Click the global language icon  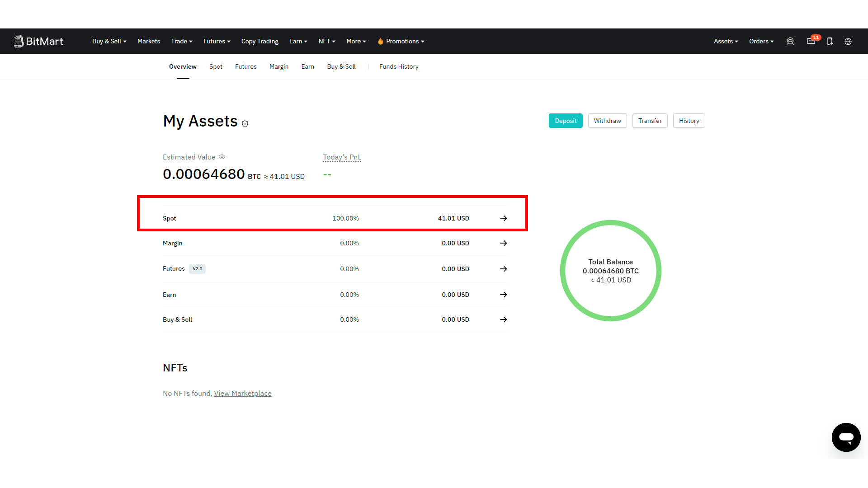tap(848, 41)
